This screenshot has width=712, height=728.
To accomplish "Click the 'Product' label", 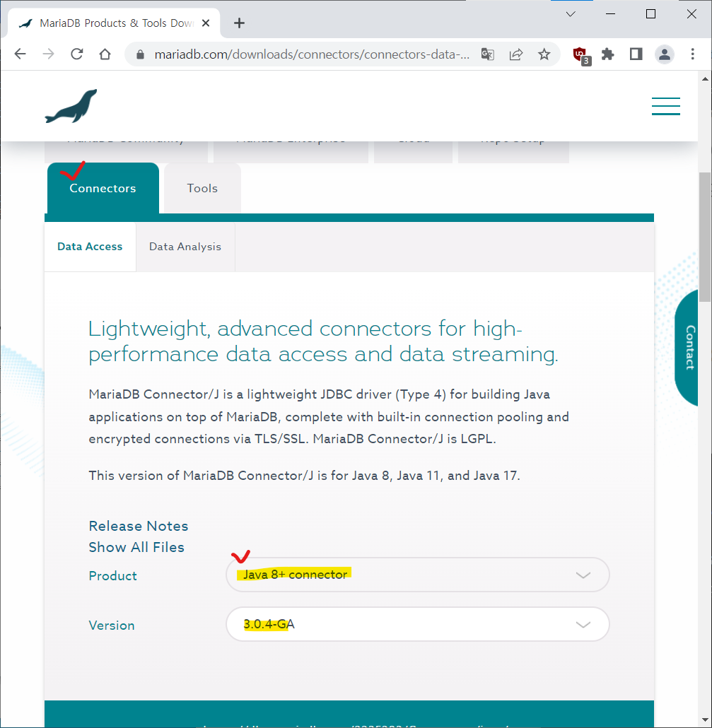I will pos(113,576).
